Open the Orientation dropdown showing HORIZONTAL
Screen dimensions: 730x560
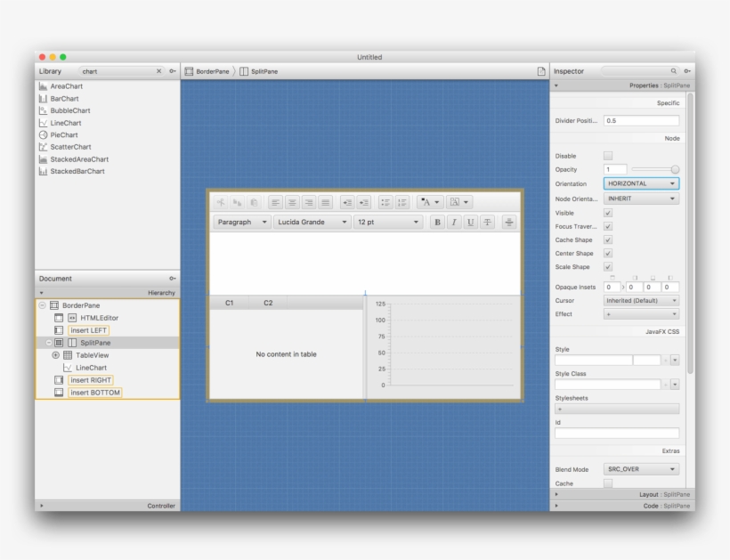pos(641,183)
